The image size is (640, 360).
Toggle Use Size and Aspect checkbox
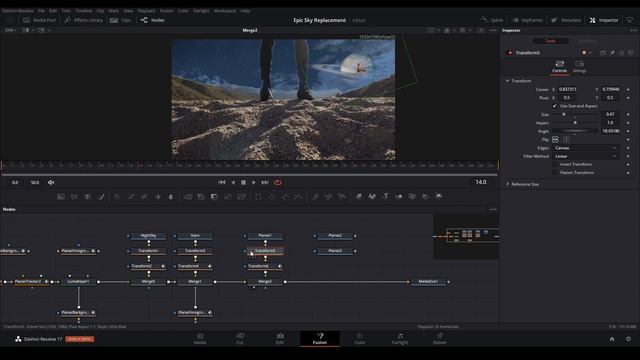555,106
